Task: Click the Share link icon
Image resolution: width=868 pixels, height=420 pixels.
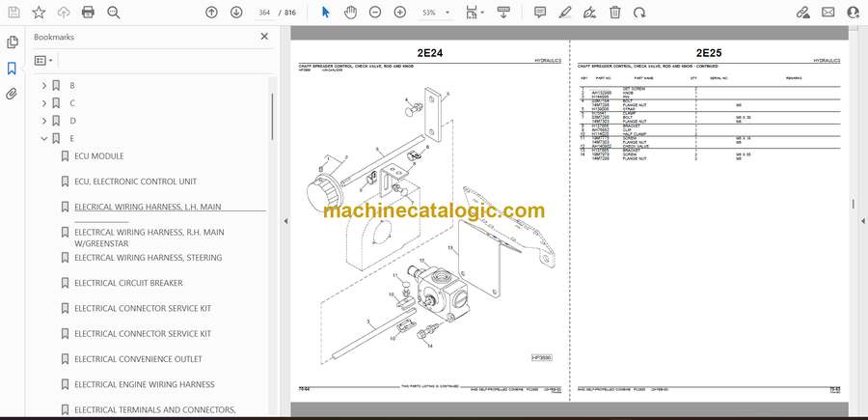Action: coord(803,13)
